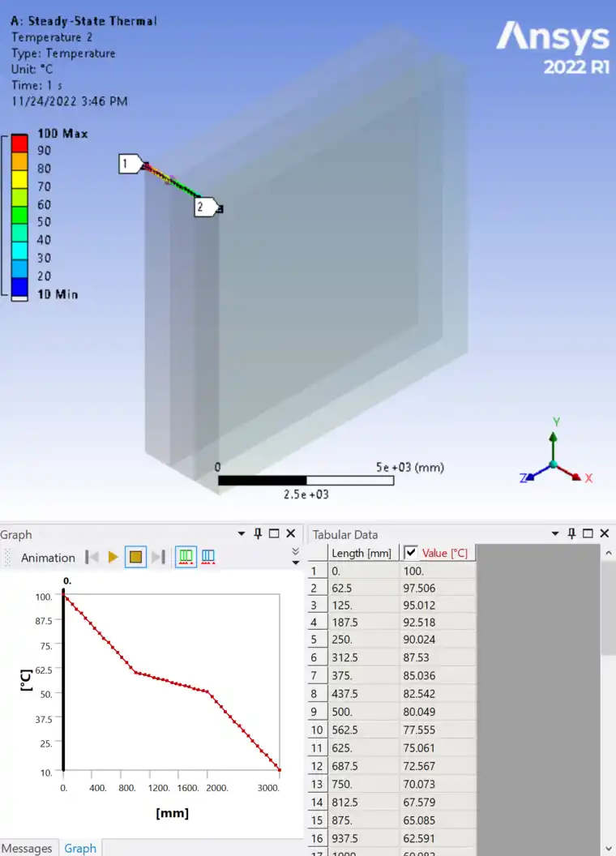Click the red 100 Max legend color band
This screenshot has height=856, width=616.
(19, 143)
